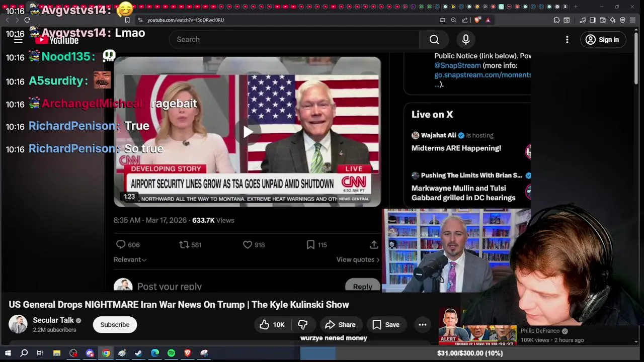Focus the YouTube Search field
Image resolution: width=644 pixels, height=362 pixels.
tap(294, 40)
